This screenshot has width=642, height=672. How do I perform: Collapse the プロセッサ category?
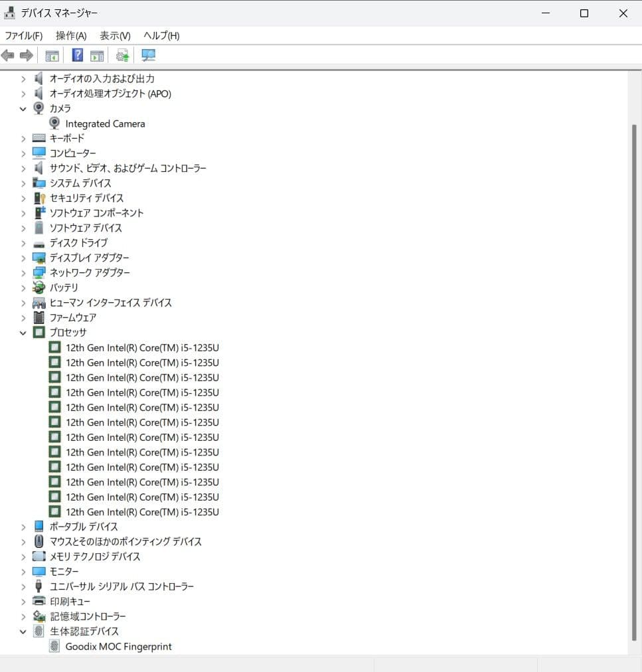23,332
